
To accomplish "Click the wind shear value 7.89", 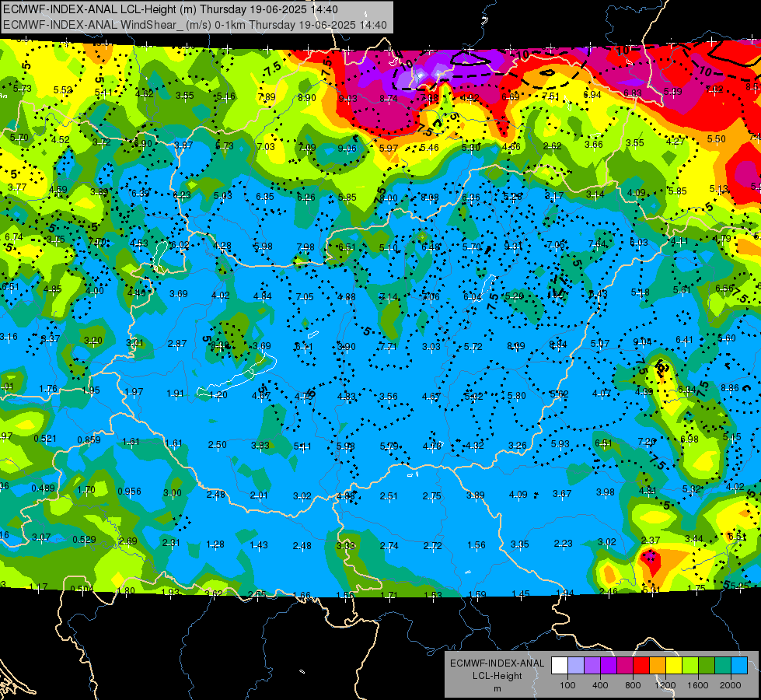I will click(267, 97).
